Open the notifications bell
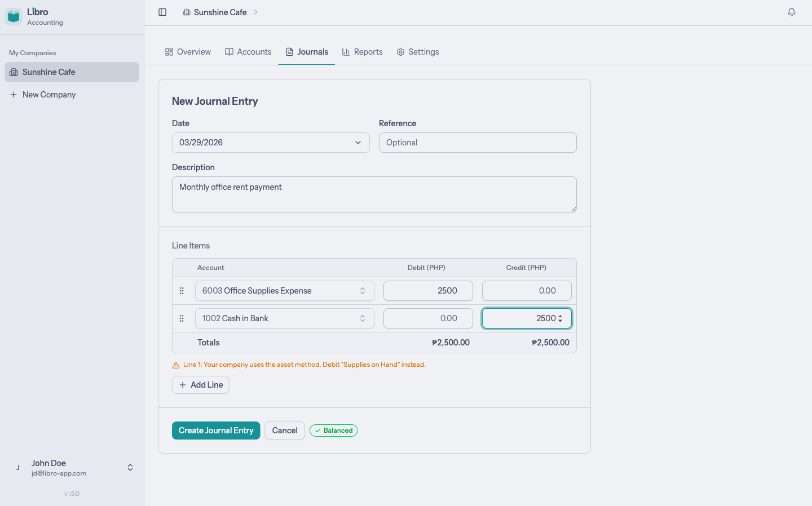 tap(792, 12)
